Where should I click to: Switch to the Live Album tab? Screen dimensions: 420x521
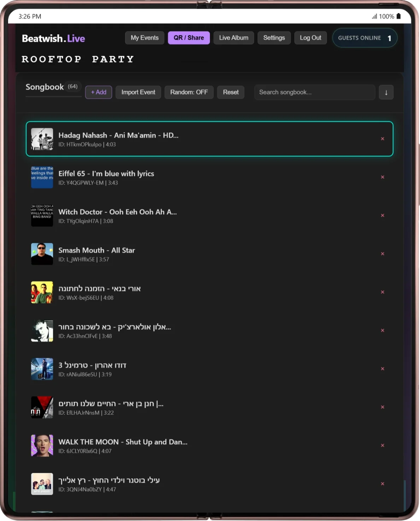(x=233, y=38)
